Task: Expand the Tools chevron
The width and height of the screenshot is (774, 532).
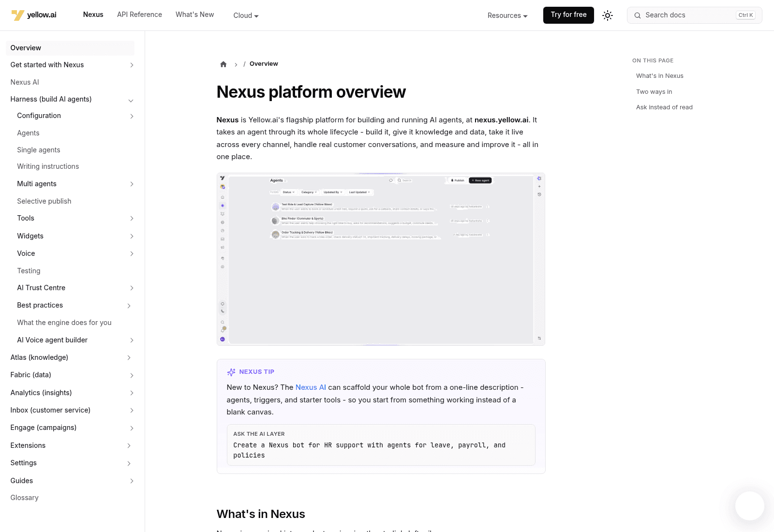Action: coord(132,218)
